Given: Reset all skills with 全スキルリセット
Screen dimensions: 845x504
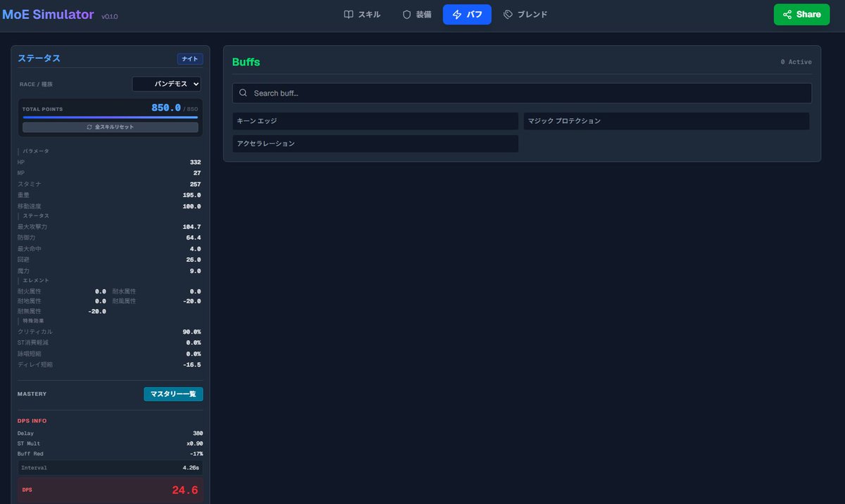Looking at the screenshot, I should (x=110, y=127).
